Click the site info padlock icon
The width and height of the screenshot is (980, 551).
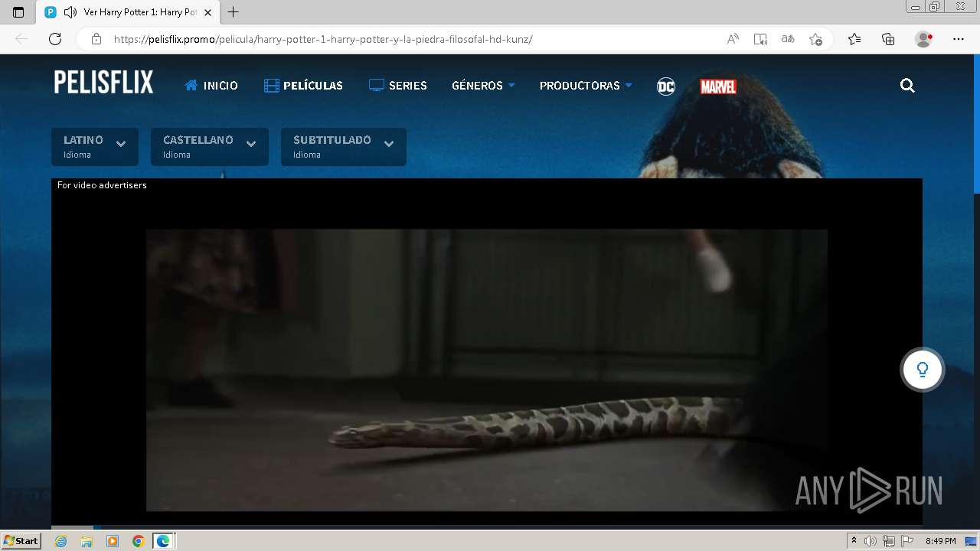pyautogui.click(x=96, y=39)
